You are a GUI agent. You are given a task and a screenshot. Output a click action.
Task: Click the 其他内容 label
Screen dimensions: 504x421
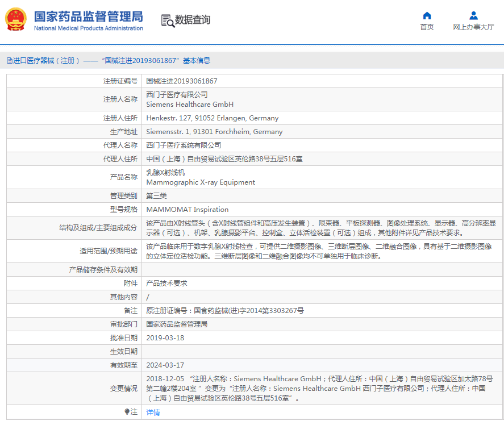tap(123, 297)
